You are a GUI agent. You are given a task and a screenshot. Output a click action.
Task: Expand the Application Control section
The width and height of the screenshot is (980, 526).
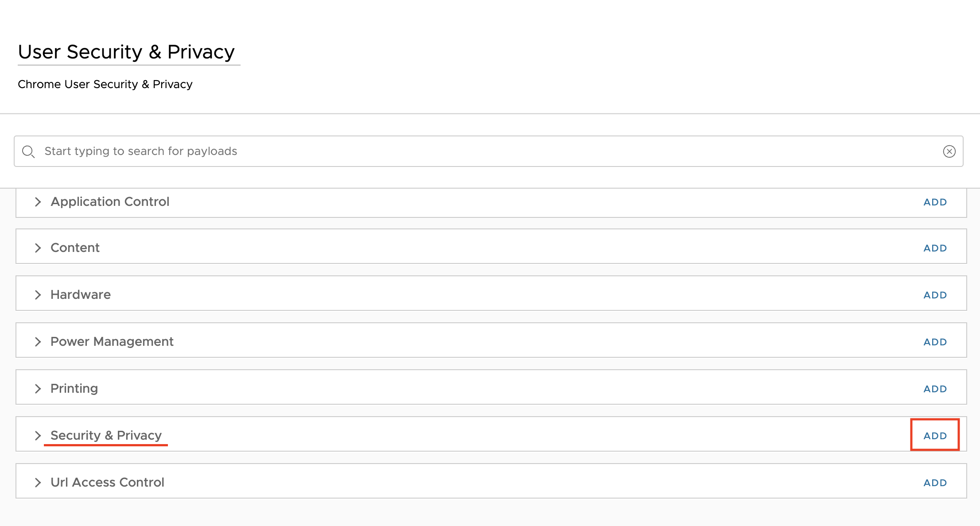(x=38, y=202)
